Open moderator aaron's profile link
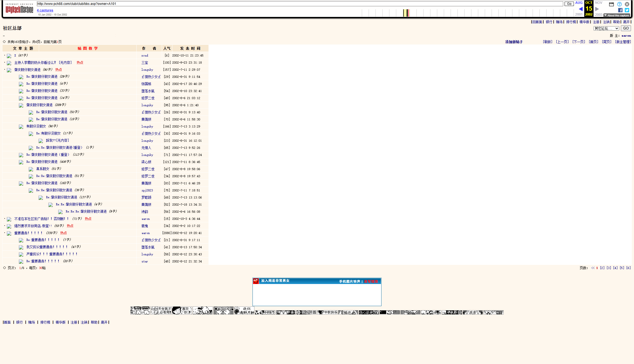 [x=626, y=35]
